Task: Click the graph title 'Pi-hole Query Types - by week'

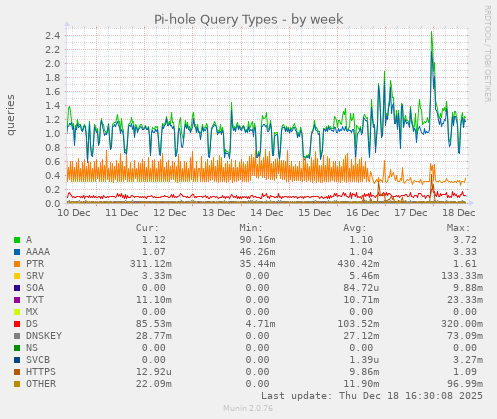Action: click(248, 19)
